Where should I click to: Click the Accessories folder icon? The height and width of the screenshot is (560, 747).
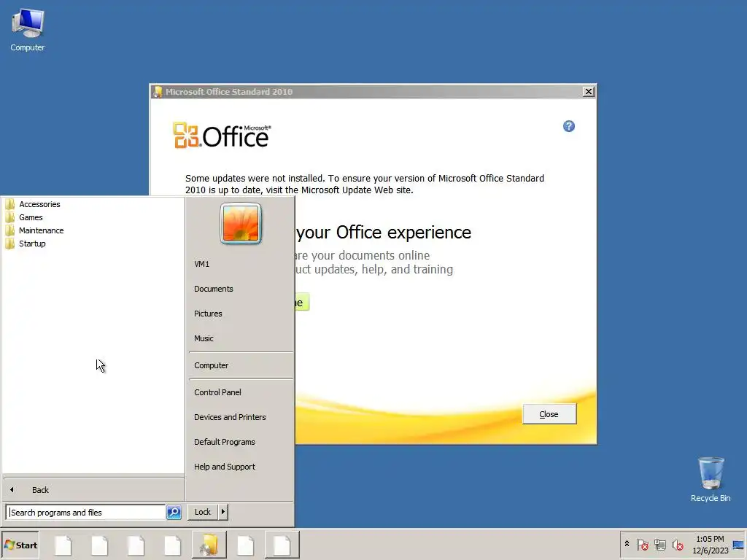pos(10,204)
